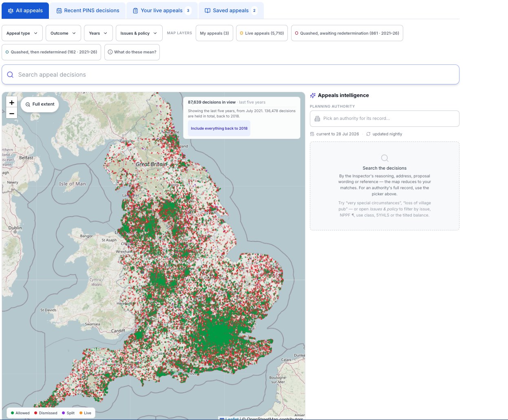Click the building icon in authority picker
This screenshot has width=508, height=420.
coord(317,119)
